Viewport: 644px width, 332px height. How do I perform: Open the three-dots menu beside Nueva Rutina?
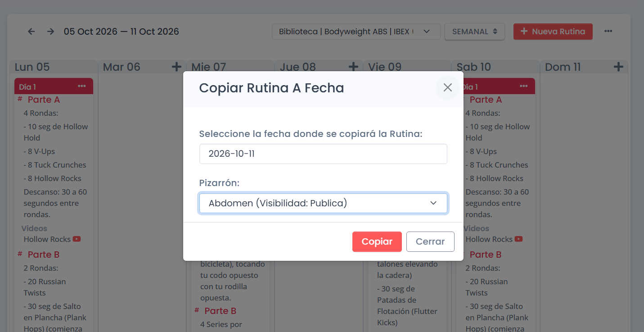[x=608, y=31]
